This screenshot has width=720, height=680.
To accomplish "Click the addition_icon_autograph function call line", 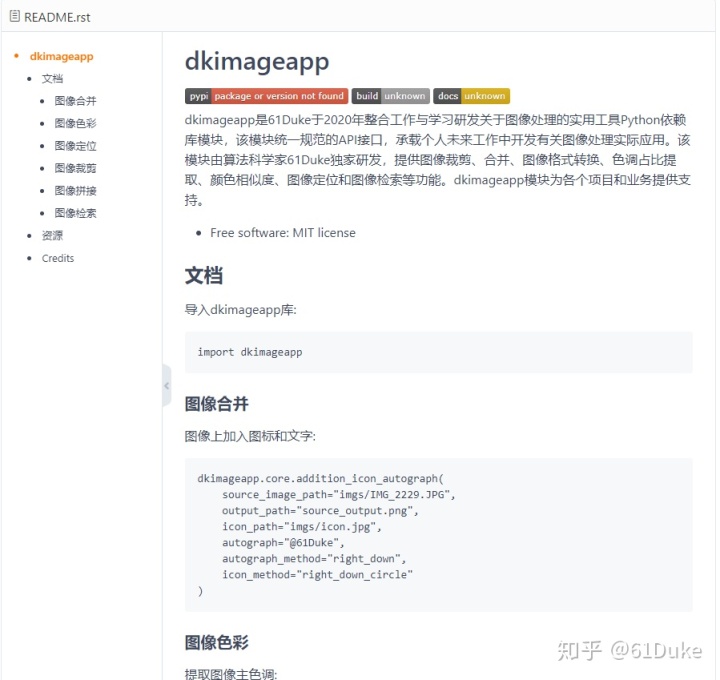I will click(x=321, y=479).
